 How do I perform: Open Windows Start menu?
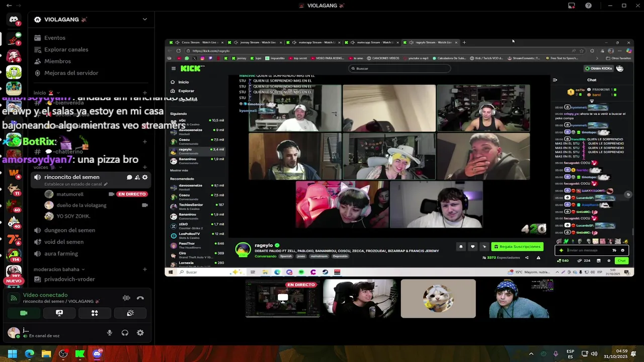[x=13, y=354]
